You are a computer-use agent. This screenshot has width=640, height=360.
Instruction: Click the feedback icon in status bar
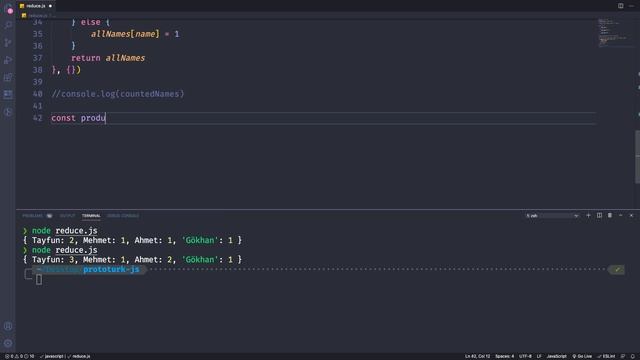(x=623, y=356)
